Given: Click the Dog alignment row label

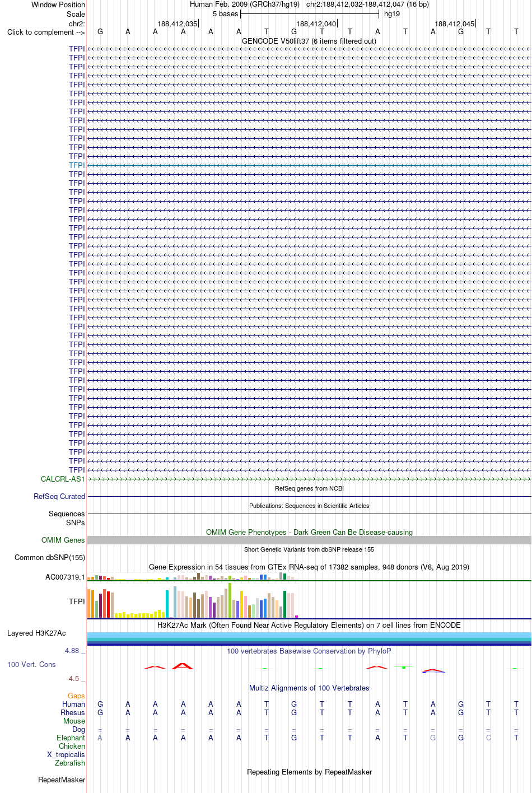Looking at the screenshot, I should pos(79,729).
